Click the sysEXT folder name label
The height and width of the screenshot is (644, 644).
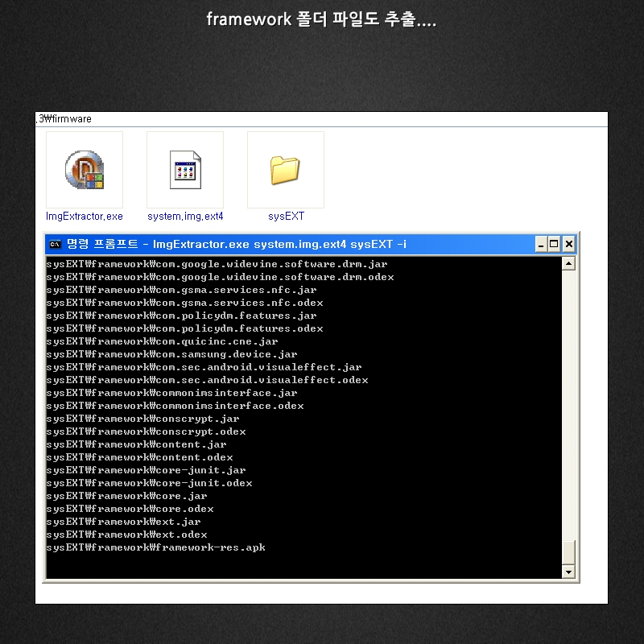point(286,216)
